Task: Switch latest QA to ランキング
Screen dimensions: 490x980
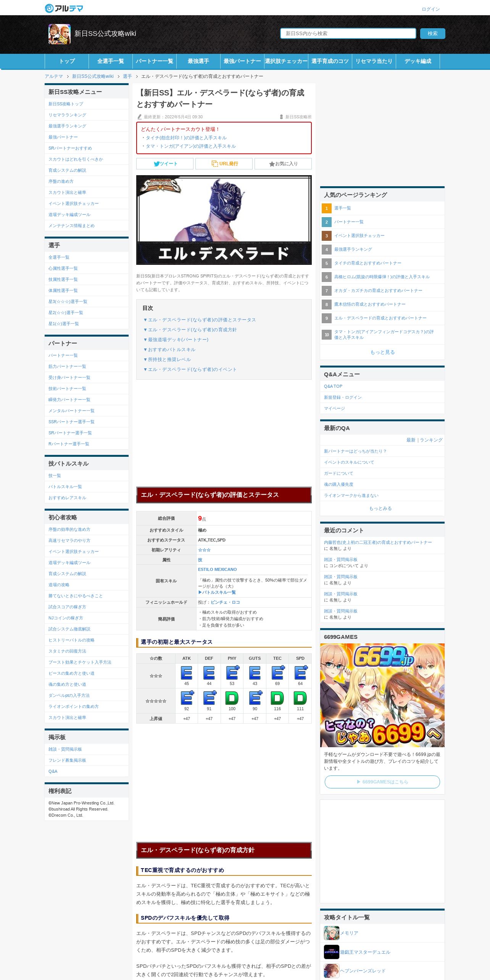Action: 431,440
